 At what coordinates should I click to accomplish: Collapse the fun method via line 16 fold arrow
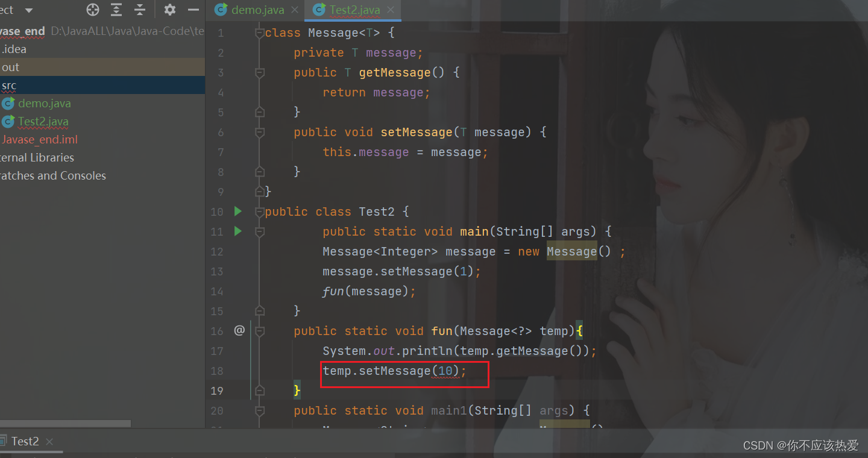259,330
